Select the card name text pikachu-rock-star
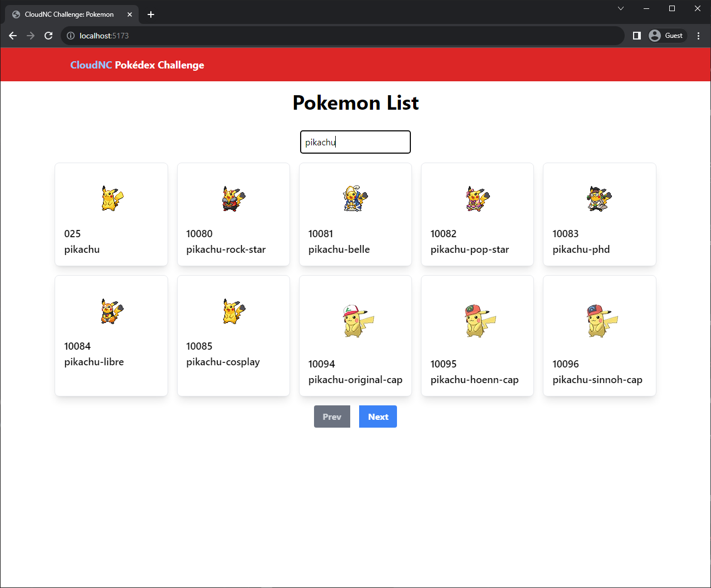This screenshot has height=588, width=711. [x=226, y=249]
